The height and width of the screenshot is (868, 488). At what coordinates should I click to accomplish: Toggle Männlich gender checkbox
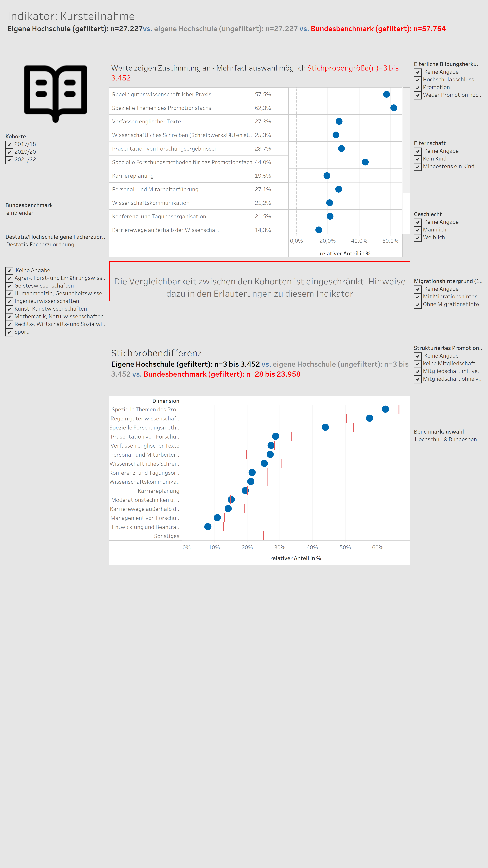click(418, 230)
